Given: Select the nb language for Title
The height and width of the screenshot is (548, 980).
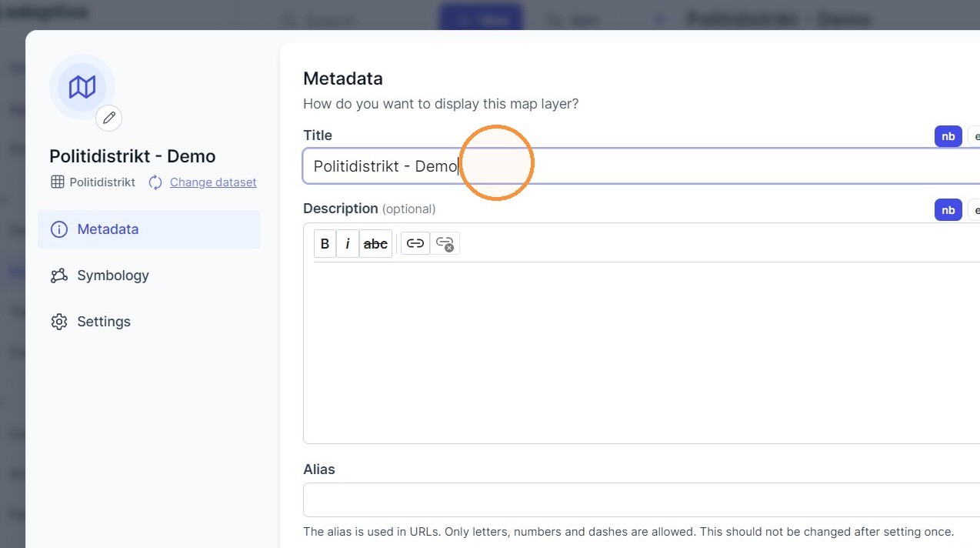Looking at the screenshot, I should pos(948,136).
